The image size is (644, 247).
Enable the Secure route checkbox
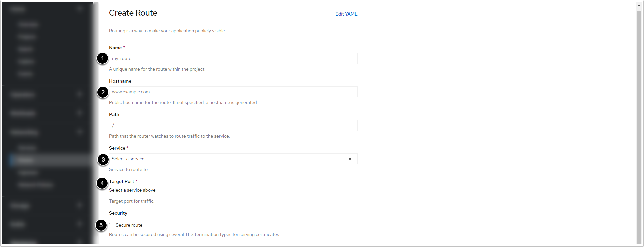coord(111,225)
